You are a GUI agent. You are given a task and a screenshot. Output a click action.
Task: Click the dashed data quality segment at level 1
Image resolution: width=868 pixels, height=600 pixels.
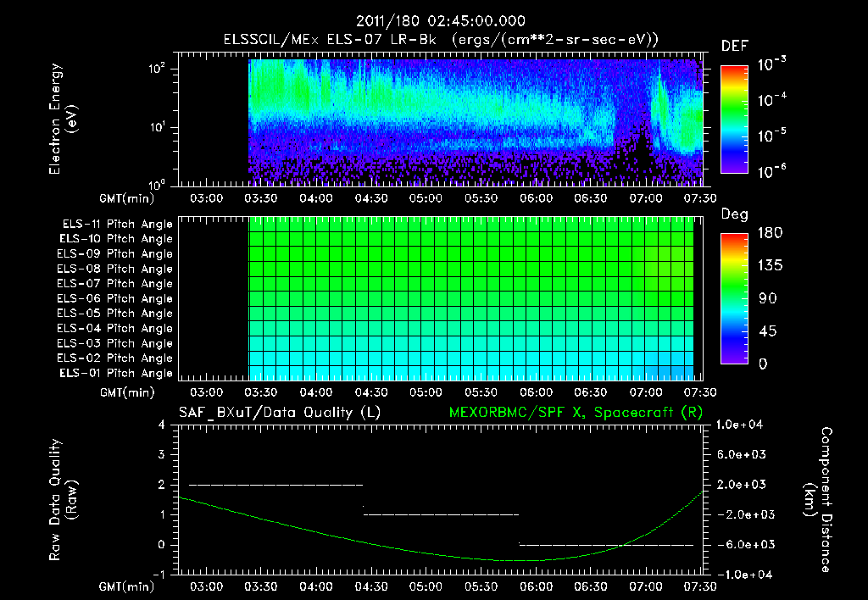(441, 514)
